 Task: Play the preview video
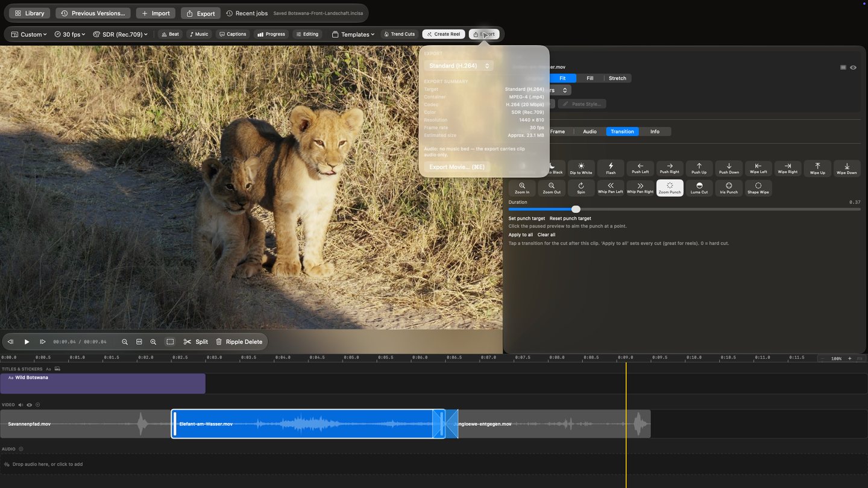27,342
